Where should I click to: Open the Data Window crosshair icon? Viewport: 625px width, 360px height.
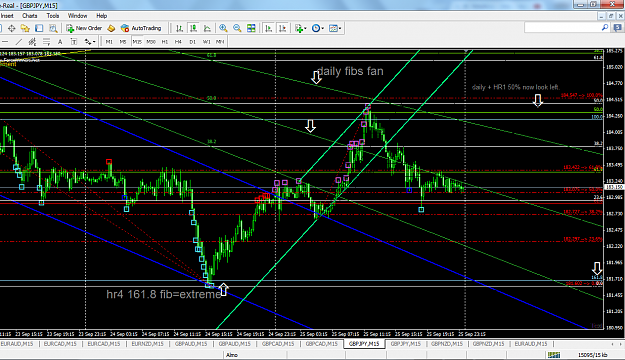11,28
